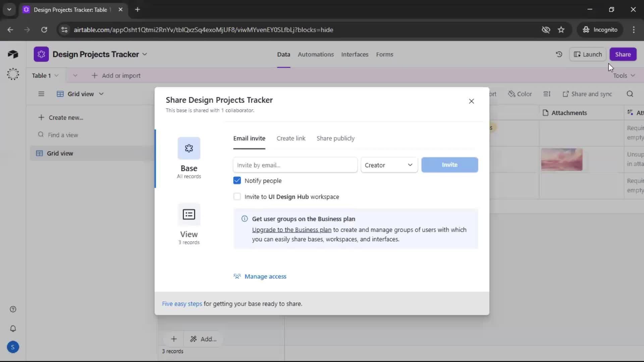The image size is (644, 362).
Task: Click the Add... wand button at bottom
Action: pos(203,339)
